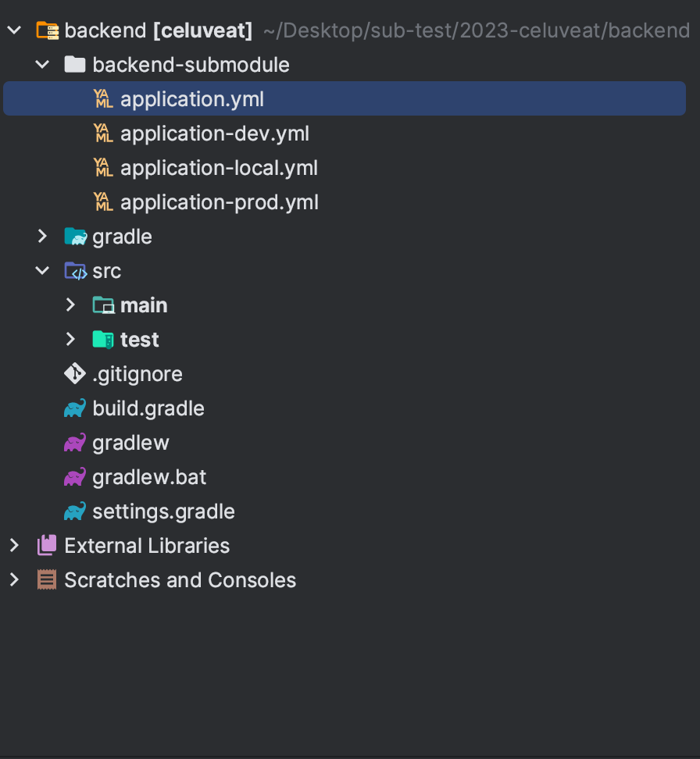Collapse the src directory chevron

point(42,270)
